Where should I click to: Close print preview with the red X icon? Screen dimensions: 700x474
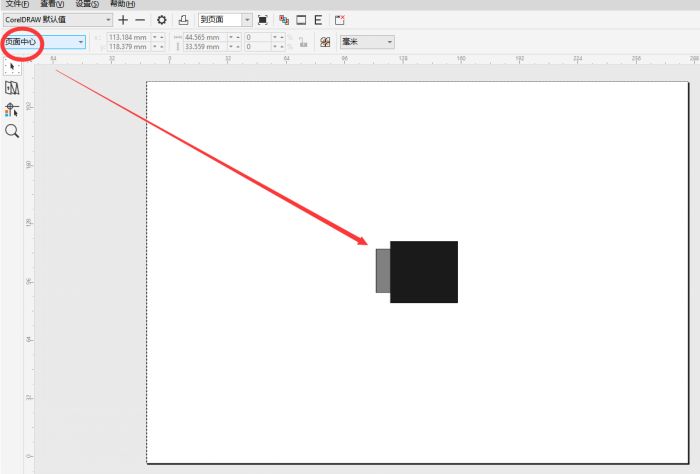[340, 20]
